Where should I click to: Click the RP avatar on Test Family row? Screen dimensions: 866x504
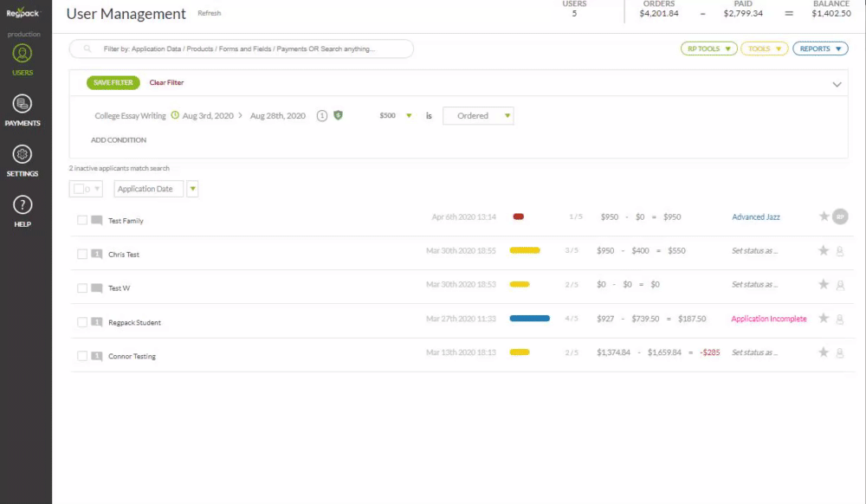[x=840, y=216]
